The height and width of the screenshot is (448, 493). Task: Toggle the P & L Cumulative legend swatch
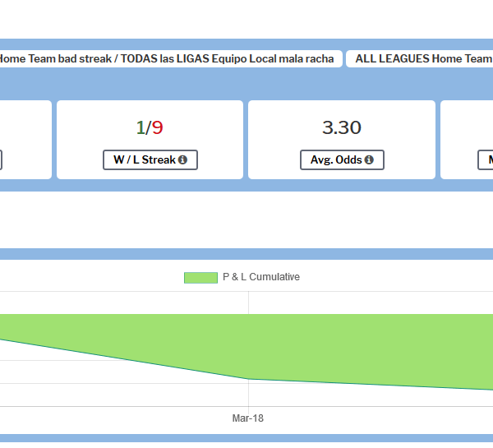point(200,278)
